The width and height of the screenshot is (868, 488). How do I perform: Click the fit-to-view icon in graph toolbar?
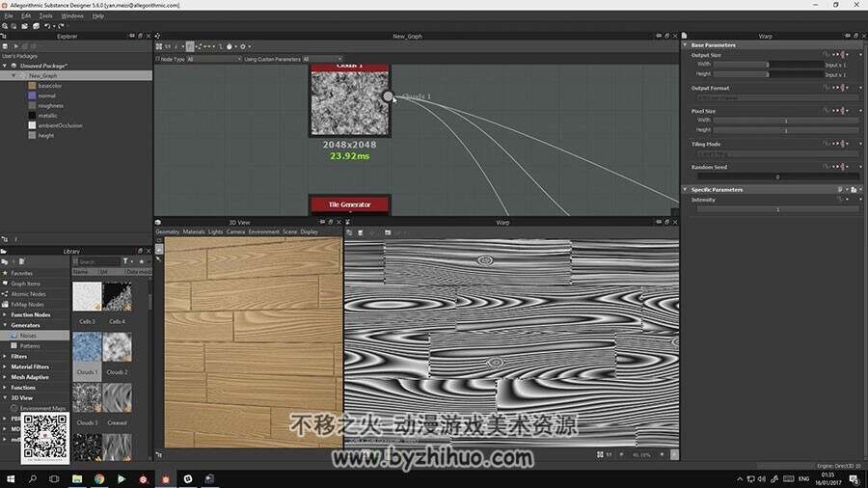159,46
